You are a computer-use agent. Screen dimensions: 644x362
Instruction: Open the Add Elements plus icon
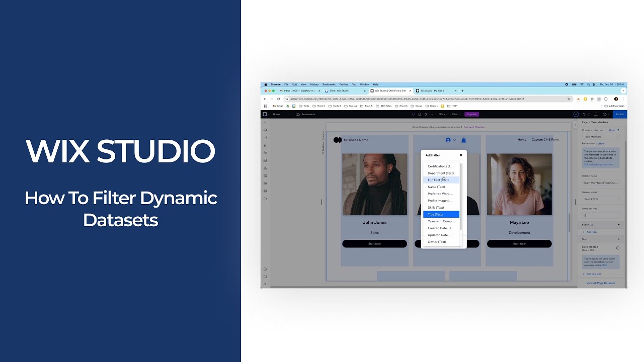tap(265, 122)
